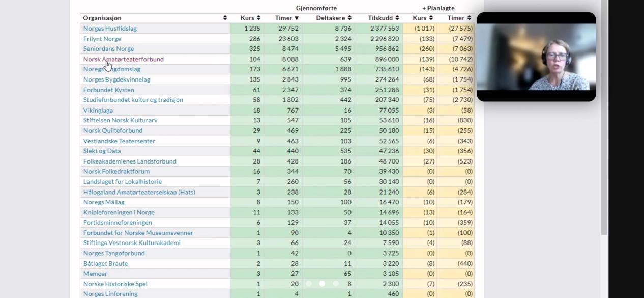Screen dimensions: 644x298
Task: Open Noregs Ungdomslag link
Action: click(x=112, y=69)
